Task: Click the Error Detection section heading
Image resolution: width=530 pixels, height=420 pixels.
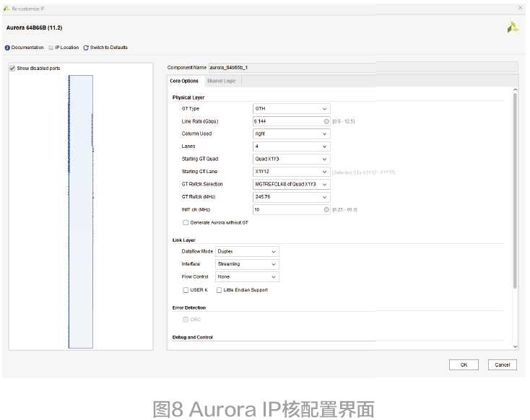Action: coord(189,307)
